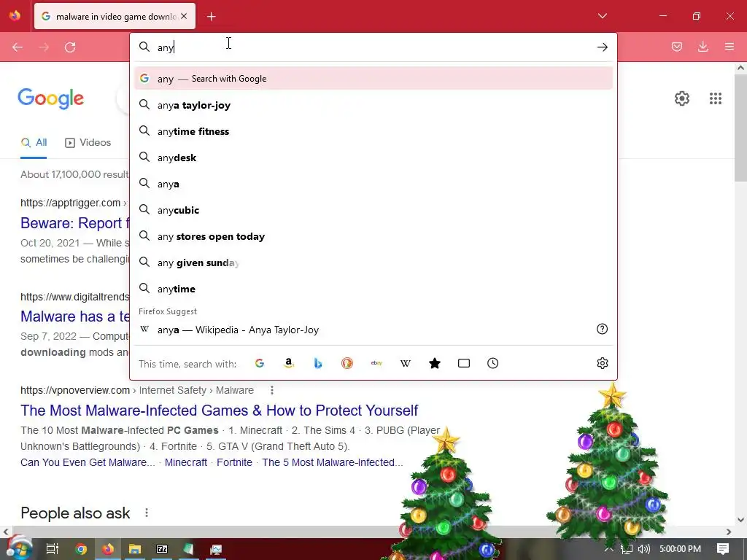747x560 pixels.
Task: Click the vertical scrollbar up arrow
Action: [740, 68]
